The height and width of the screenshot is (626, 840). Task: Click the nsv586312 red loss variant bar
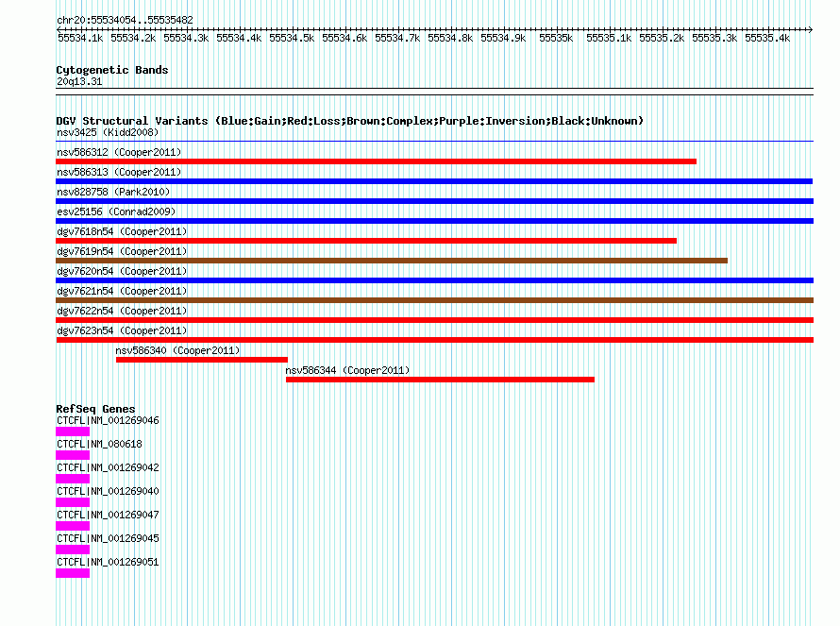[x=376, y=161]
